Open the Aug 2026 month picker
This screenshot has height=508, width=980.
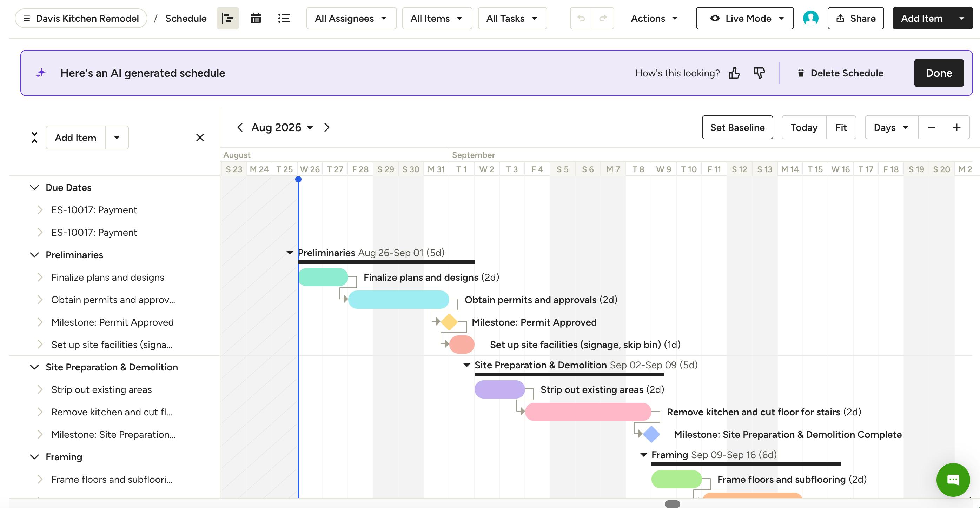(282, 127)
